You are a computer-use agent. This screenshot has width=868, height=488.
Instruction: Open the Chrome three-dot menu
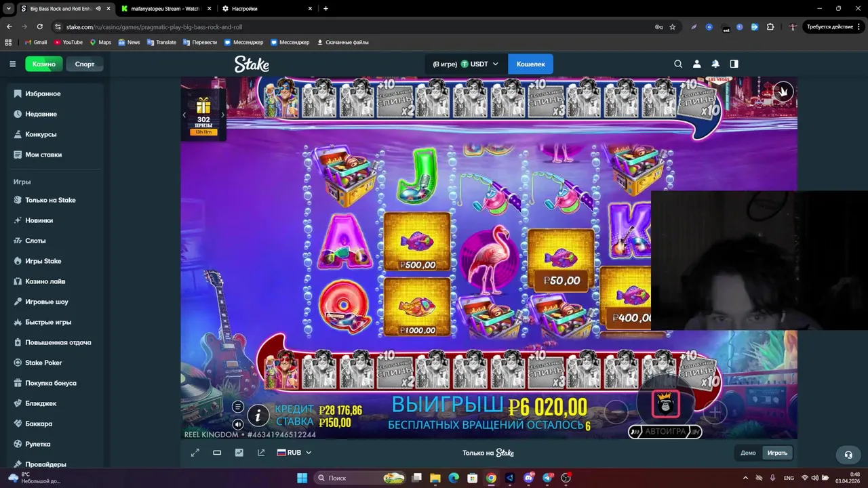(x=859, y=27)
